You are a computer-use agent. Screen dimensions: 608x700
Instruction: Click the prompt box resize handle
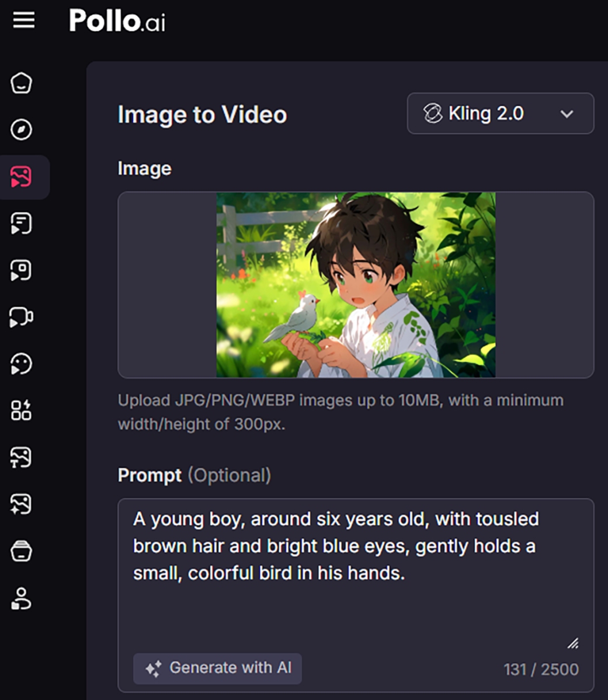tap(574, 643)
